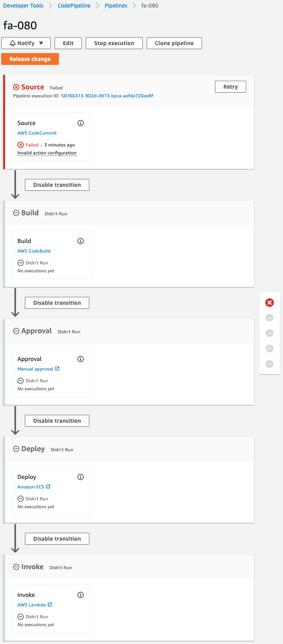Screen dimensions: 283x644
Task: Go to Developer Tools breadcrumb
Action: (23, 6)
